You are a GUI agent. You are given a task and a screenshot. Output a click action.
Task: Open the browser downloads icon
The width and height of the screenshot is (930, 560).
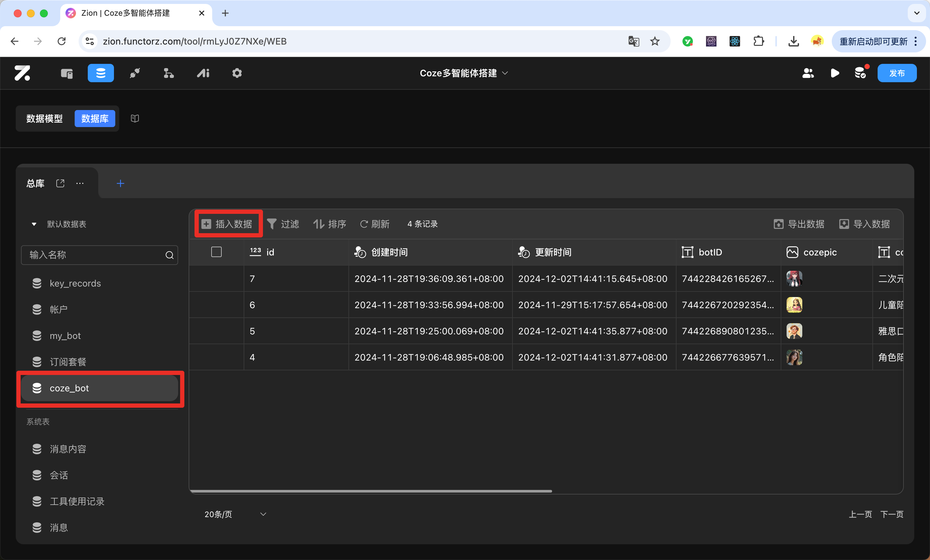[x=793, y=41]
